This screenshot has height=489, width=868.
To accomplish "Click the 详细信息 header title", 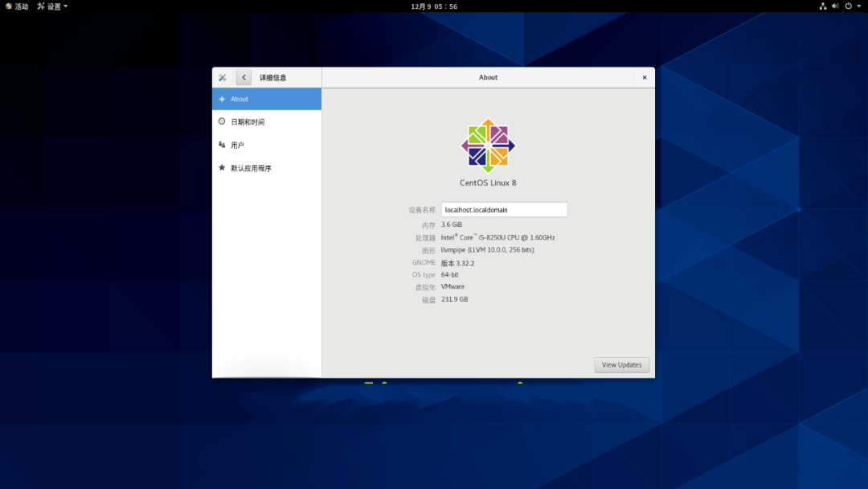I will [x=273, y=77].
